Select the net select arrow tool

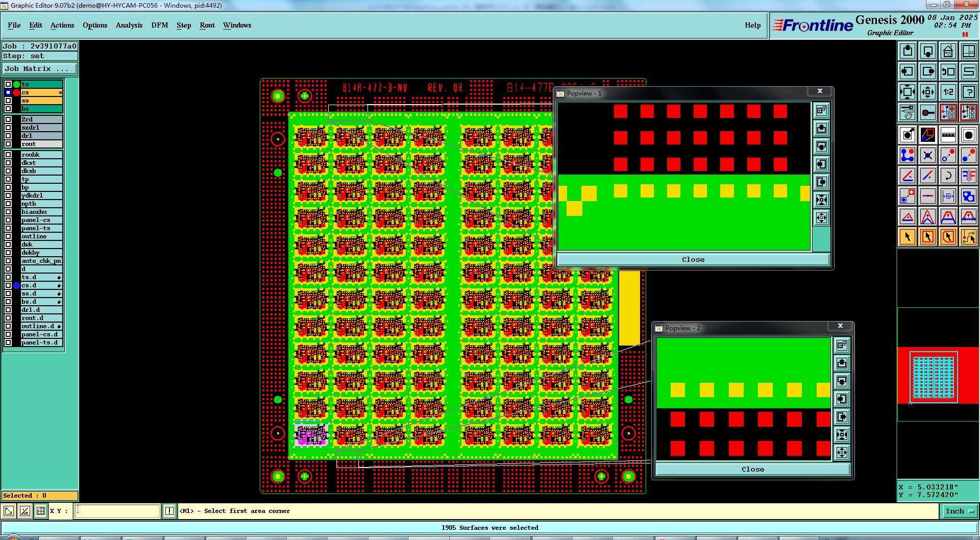(969, 237)
